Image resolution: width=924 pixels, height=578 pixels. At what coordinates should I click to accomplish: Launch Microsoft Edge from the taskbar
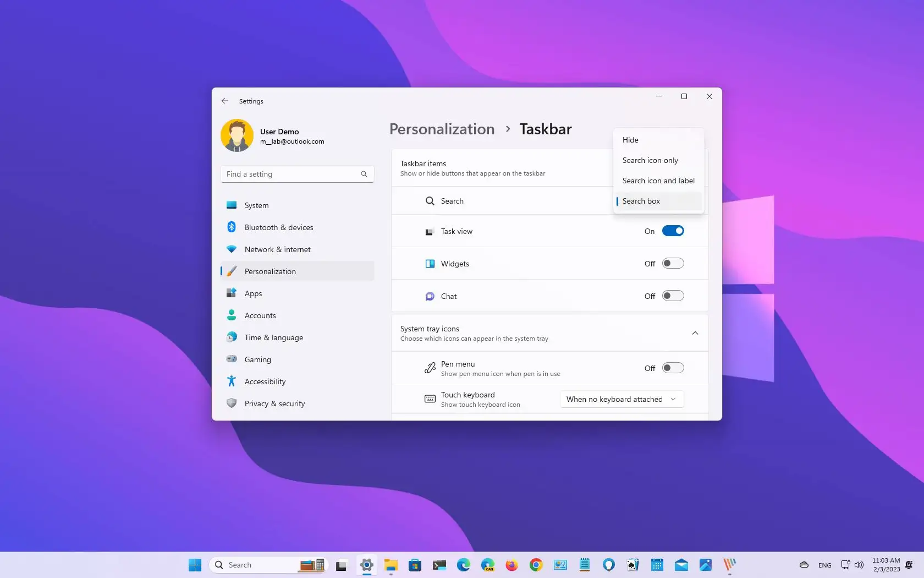click(464, 565)
